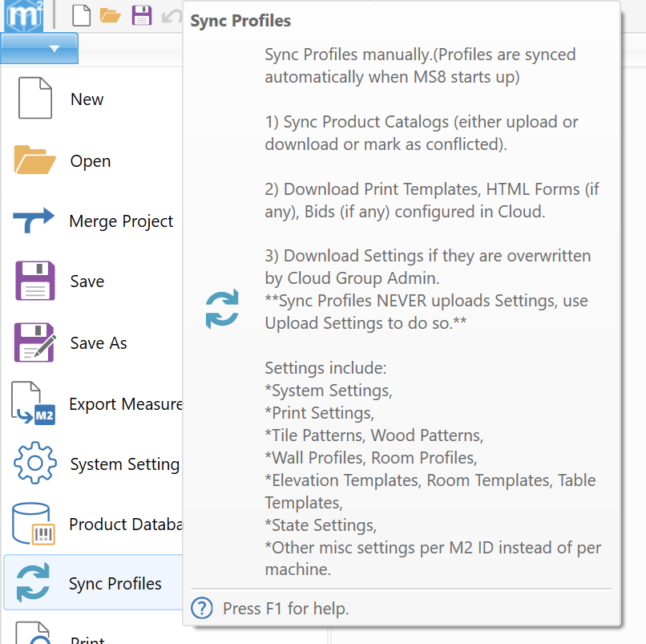This screenshot has height=644, width=646.
Task: Click the Undo arrow in quick toolbar
Action: [x=172, y=14]
